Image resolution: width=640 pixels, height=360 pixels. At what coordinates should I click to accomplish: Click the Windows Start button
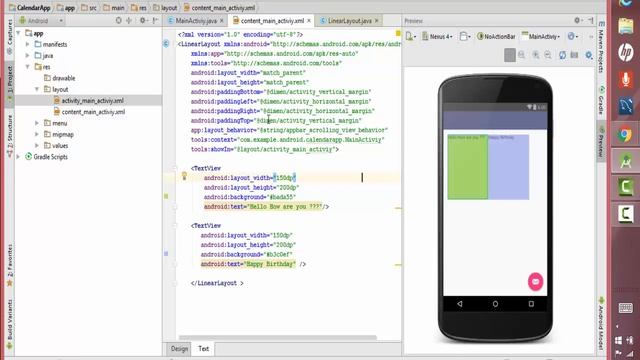click(618, 340)
